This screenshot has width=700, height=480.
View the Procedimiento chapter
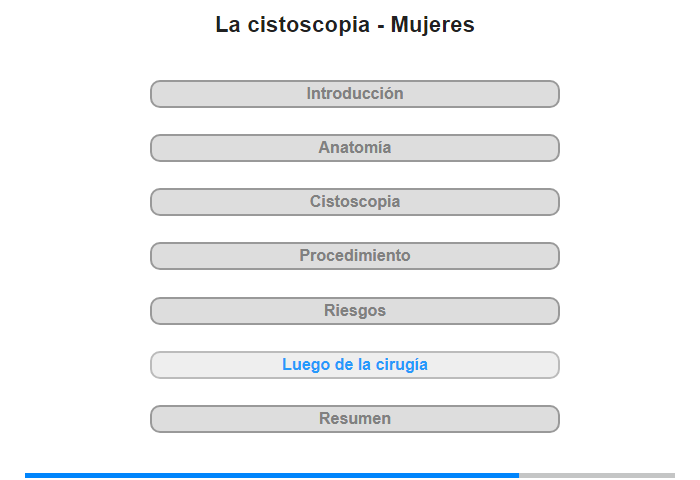click(x=354, y=256)
